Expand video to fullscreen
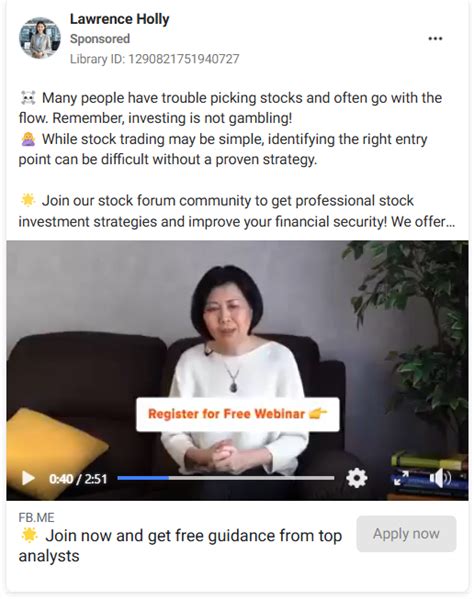Image resolution: width=474 pixels, height=599 pixels. (401, 478)
